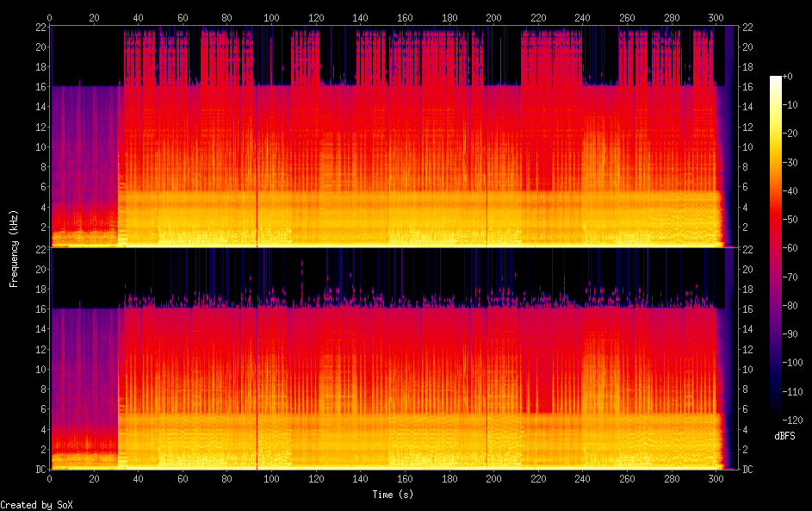Click the "10" kHz tick right of the upper channel

[747, 146]
